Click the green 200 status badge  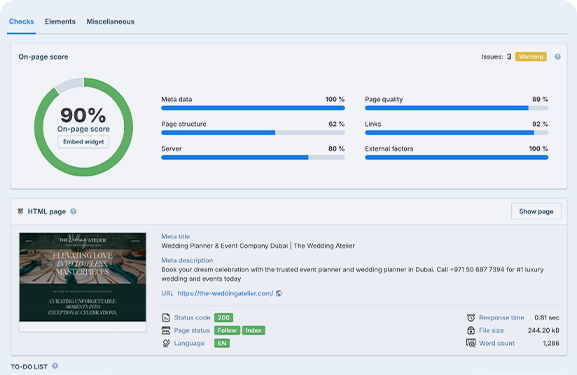point(223,318)
